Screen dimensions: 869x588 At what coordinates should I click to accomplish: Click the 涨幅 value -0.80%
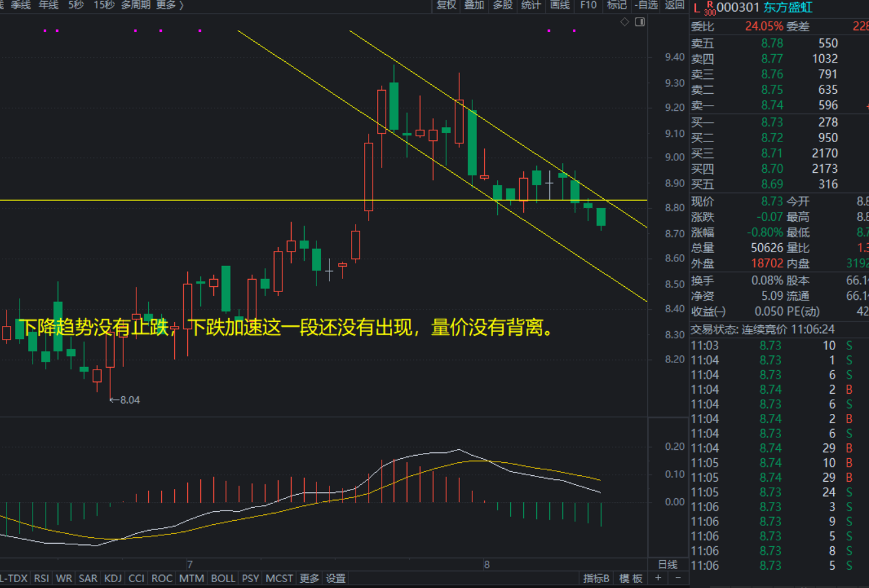(x=765, y=232)
